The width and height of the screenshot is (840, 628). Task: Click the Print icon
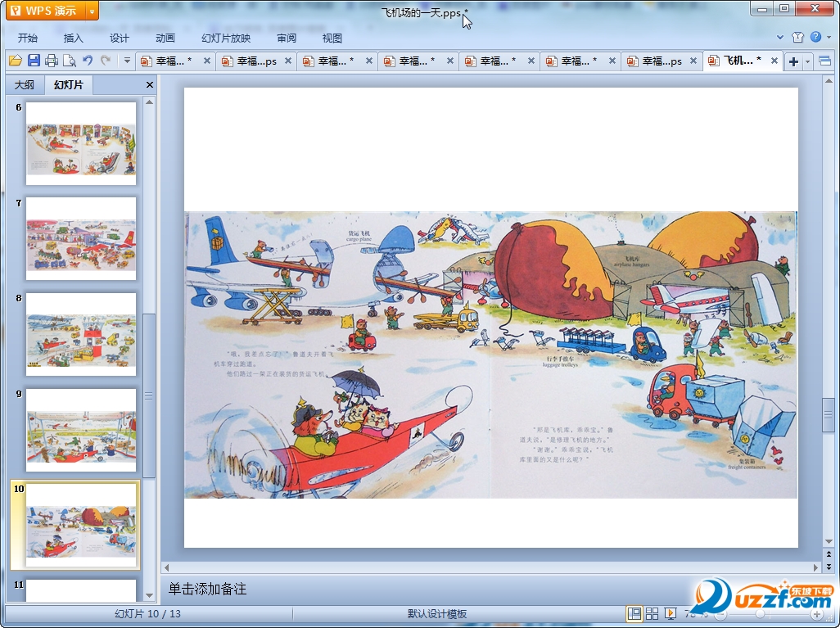coord(52,61)
